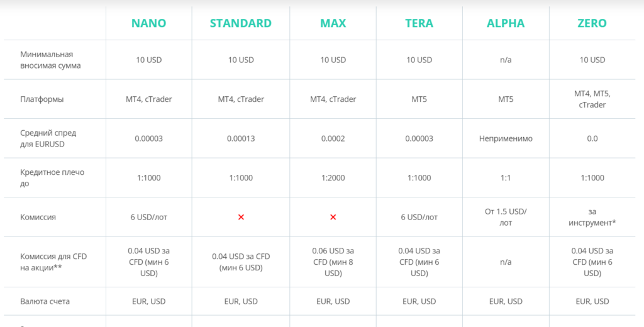Click the 'Неприменимо' spread cell for ALPHA

coord(506,138)
